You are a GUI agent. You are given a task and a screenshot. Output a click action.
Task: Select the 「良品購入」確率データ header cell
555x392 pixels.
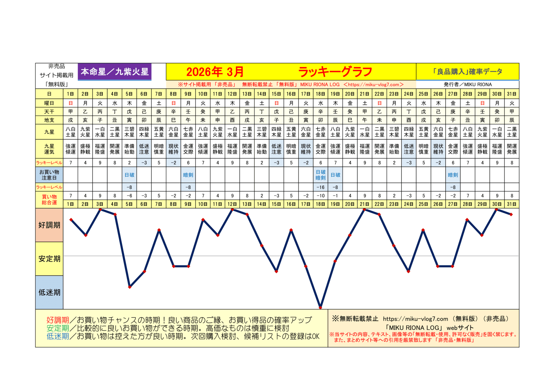pyautogui.click(x=467, y=71)
